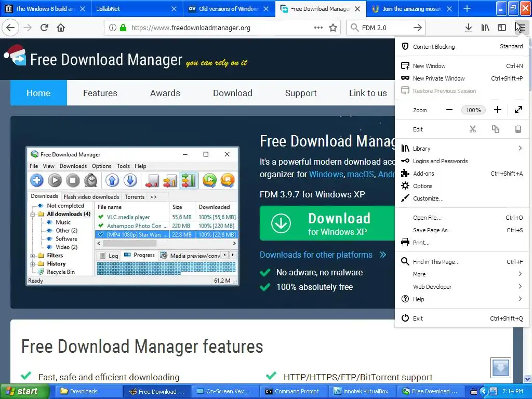Screen dimensions: 532x399
Task: Open the Library toolbar icon
Action: coord(485,28)
